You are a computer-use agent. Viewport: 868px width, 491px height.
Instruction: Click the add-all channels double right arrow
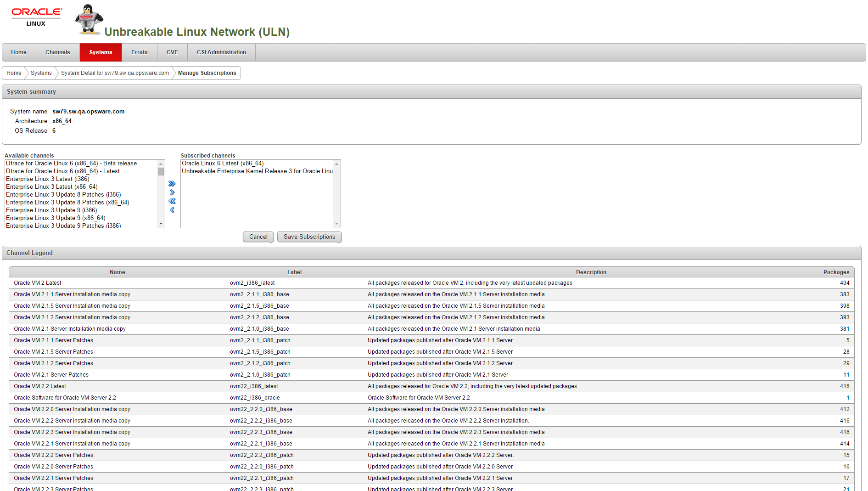(x=172, y=184)
